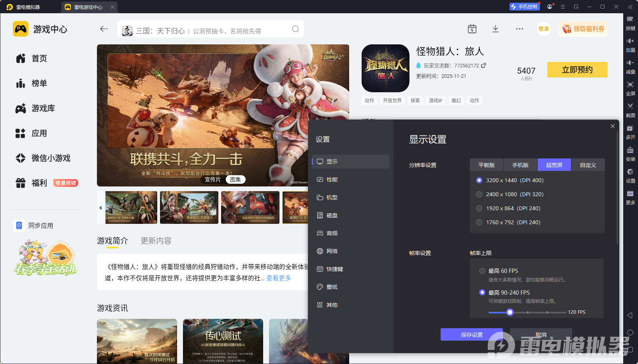This screenshot has height=364, width=638.
Task: Switch to 平板版 resolution tab
Action: 487,165
